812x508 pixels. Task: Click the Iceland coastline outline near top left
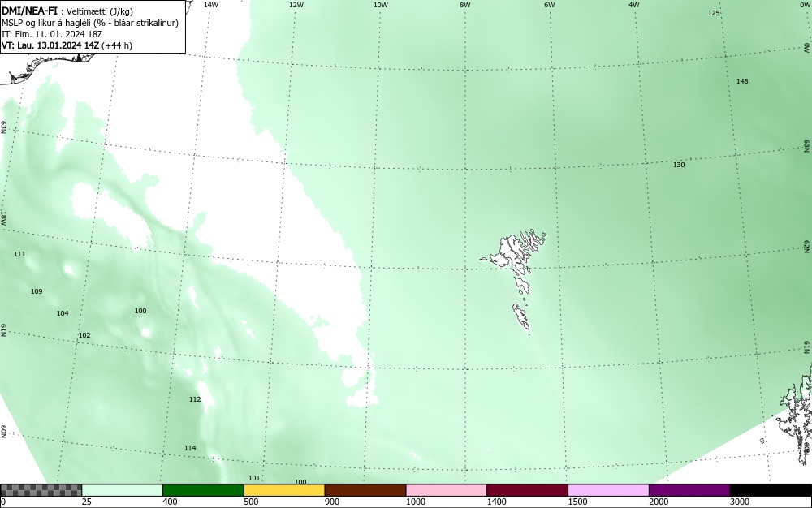(50, 67)
